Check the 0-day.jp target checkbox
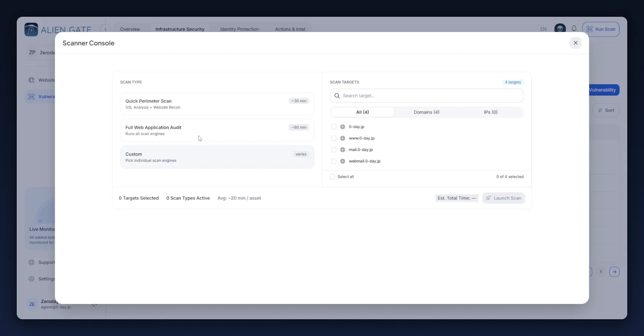Image resolution: width=644 pixels, height=336 pixels. click(x=334, y=127)
